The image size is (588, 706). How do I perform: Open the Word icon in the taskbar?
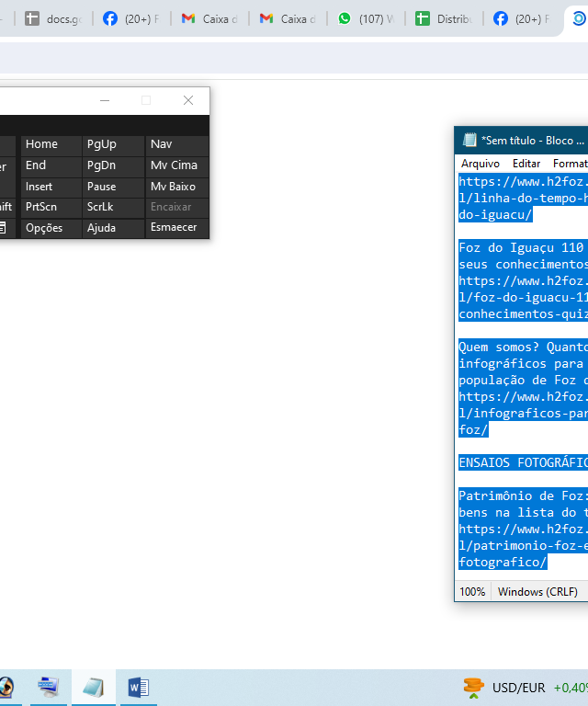pyautogui.click(x=138, y=688)
